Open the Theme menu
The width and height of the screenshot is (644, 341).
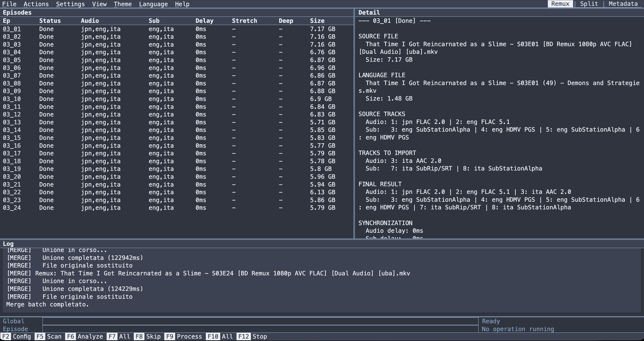tap(123, 4)
